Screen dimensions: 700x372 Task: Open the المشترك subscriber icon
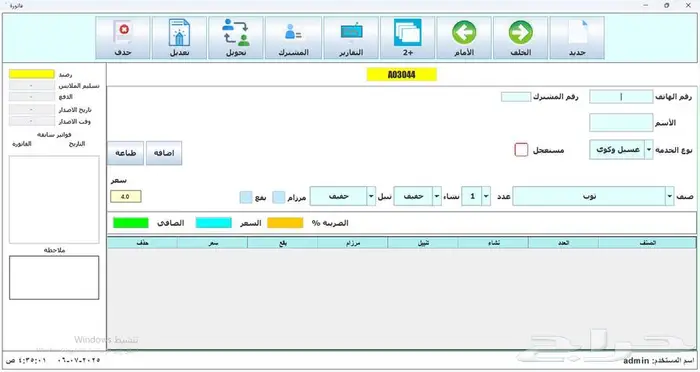(x=293, y=38)
